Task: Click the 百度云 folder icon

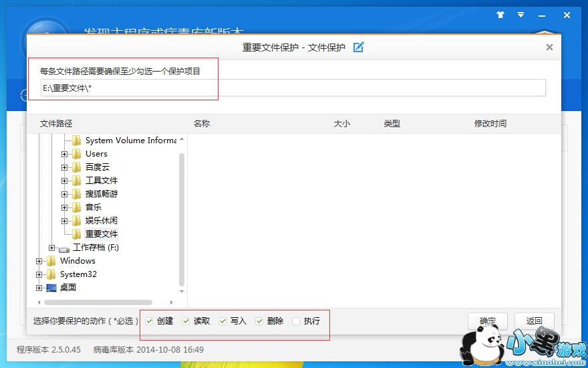Action: 76,167
